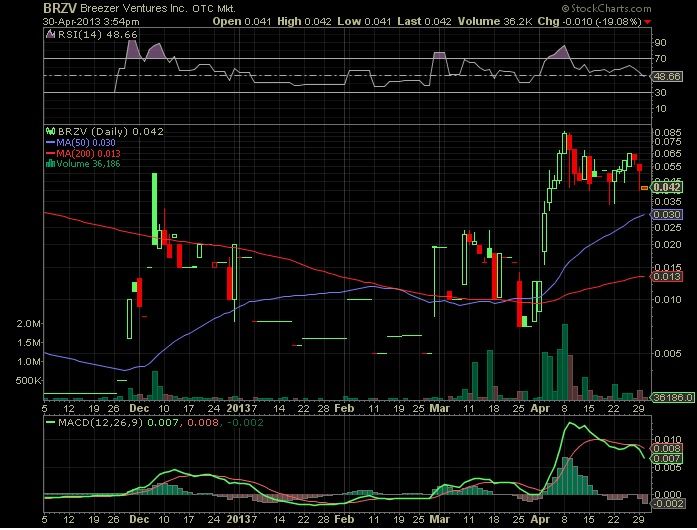
Task: Click the 0.008 signal tag on MACD axis
Action: 667,448
